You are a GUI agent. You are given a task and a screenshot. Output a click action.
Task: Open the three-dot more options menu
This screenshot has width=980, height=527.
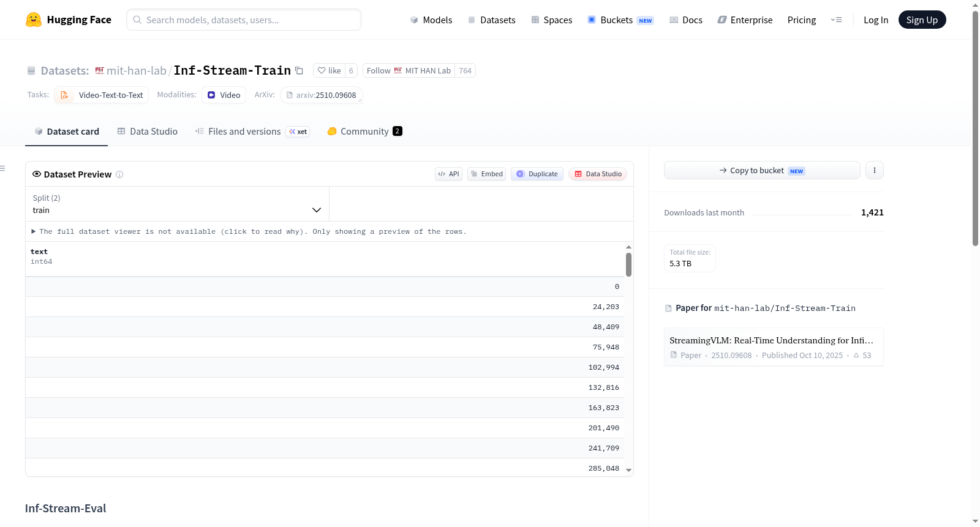point(875,170)
